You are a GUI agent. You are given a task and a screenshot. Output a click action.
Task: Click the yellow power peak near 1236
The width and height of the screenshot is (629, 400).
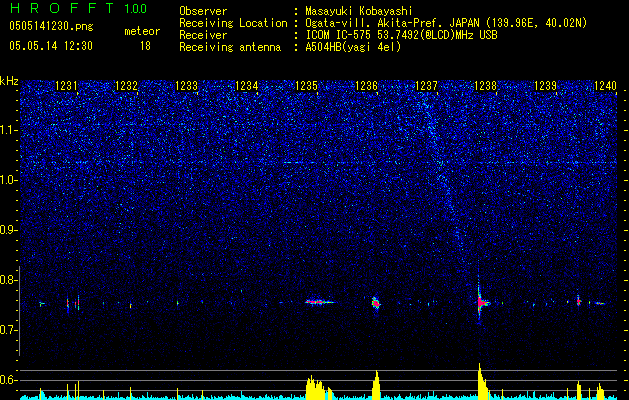376,385
